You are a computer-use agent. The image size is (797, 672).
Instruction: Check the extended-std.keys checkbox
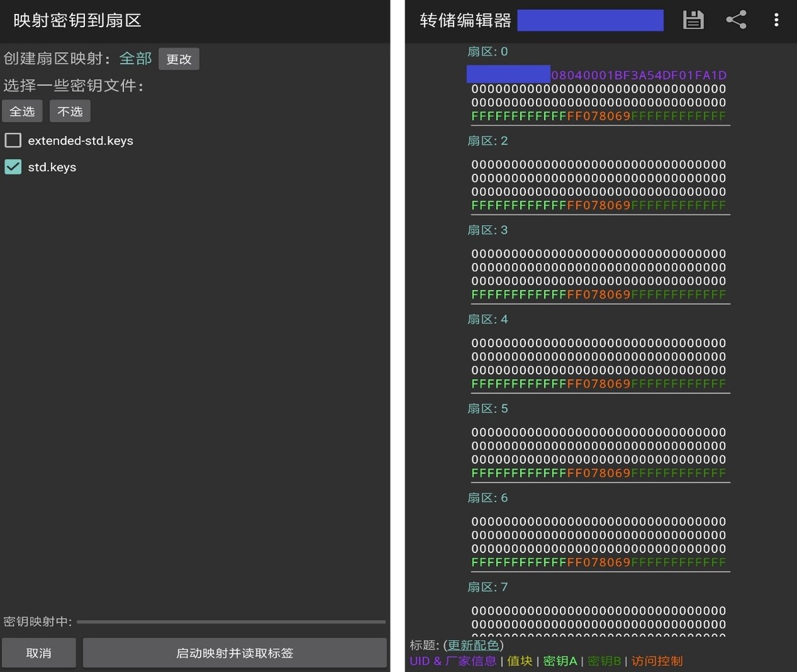coord(13,140)
